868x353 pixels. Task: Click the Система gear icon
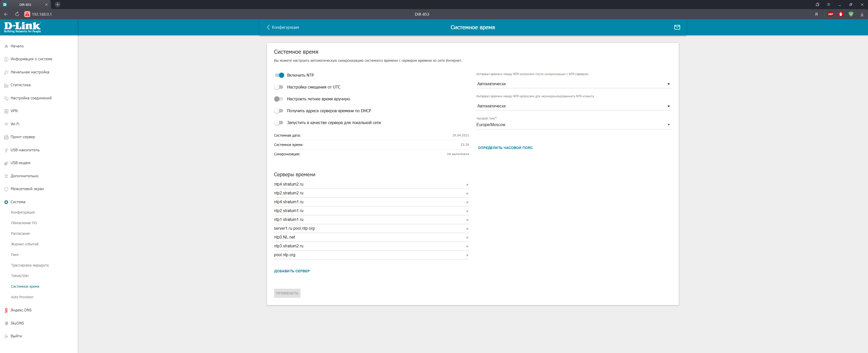[x=6, y=202]
